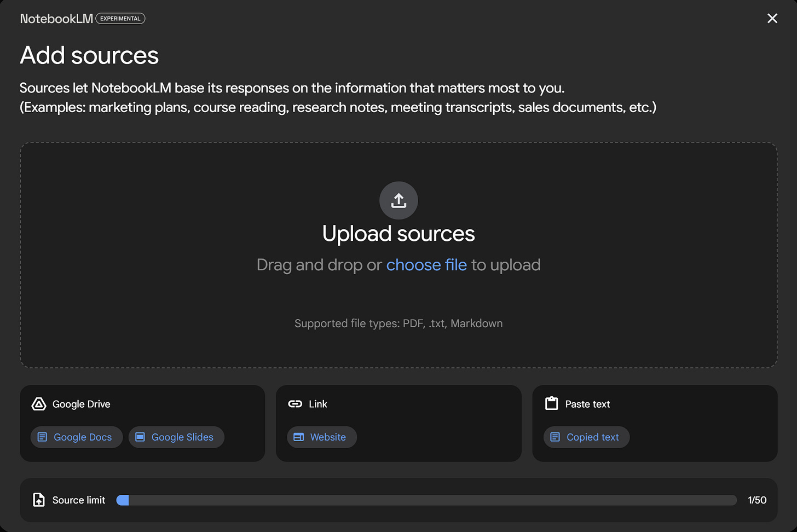The image size is (797, 532).
Task: Click the Google Drive triangle icon
Action: (39, 404)
